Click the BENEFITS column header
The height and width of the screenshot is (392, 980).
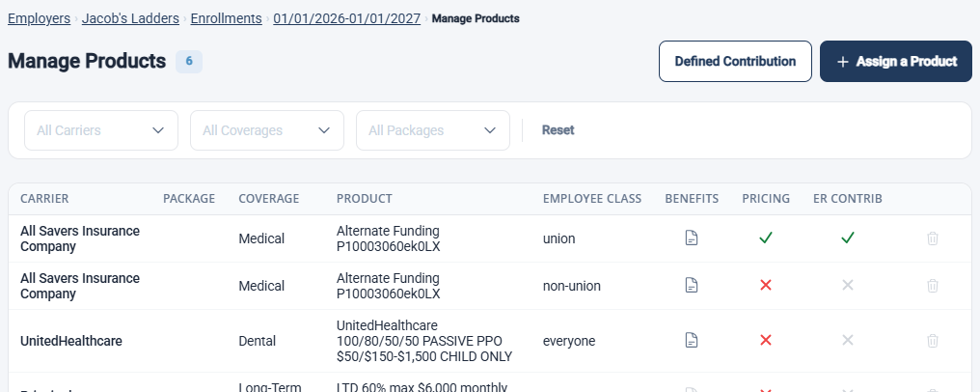(692, 199)
